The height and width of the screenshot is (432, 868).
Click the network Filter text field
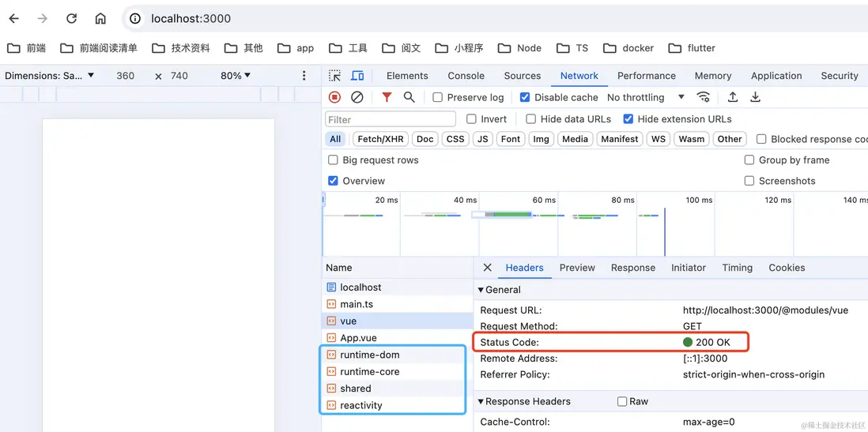pos(391,119)
